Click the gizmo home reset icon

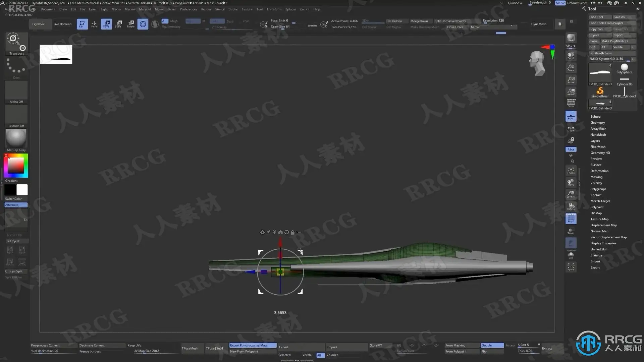(280, 232)
